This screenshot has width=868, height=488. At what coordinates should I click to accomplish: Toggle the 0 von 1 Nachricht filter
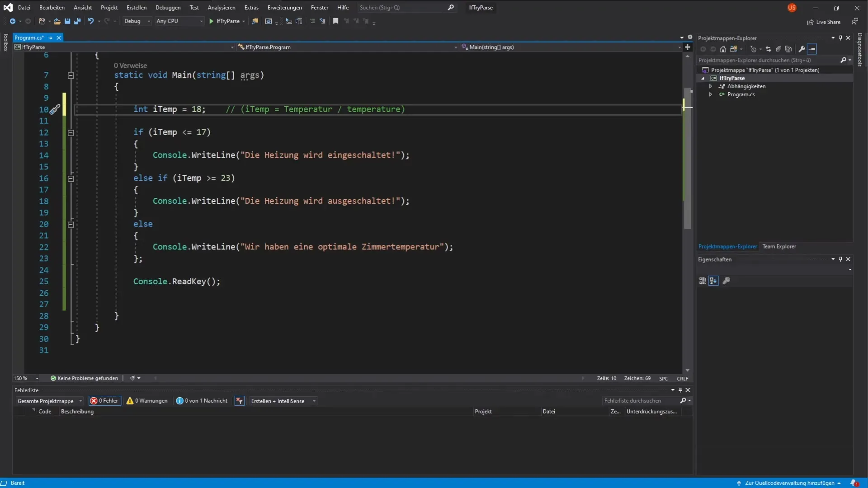click(202, 401)
